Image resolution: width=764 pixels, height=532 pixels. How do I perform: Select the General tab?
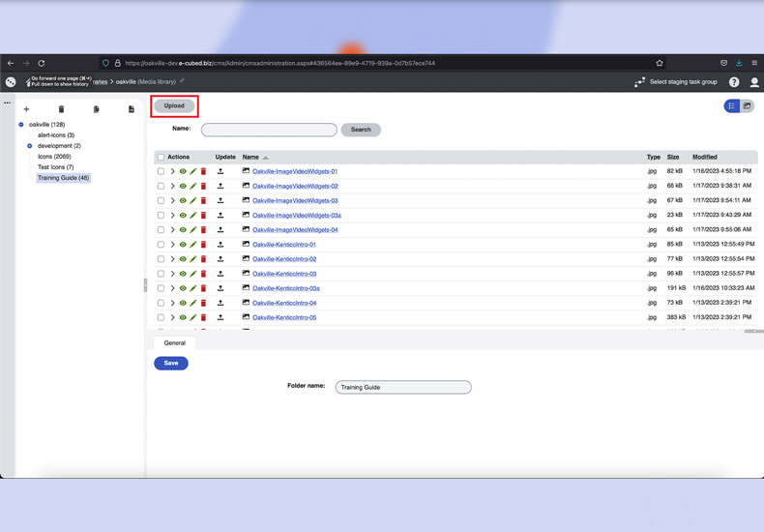(174, 342)
